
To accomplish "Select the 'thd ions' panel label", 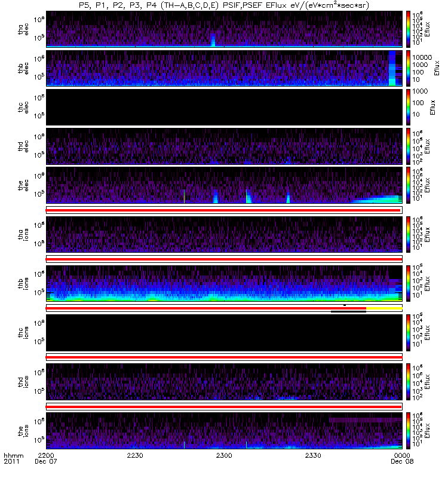I will [23, 382].
